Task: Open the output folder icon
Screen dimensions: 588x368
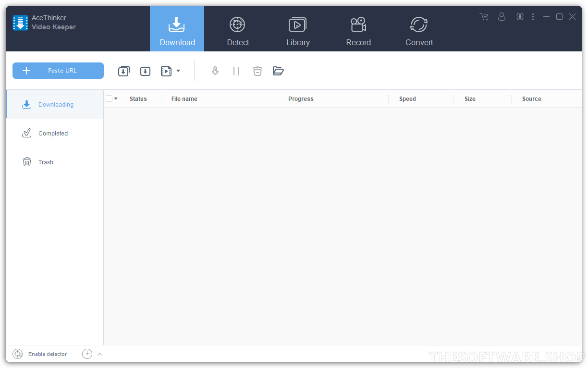Action: click(x=278, y=71)
